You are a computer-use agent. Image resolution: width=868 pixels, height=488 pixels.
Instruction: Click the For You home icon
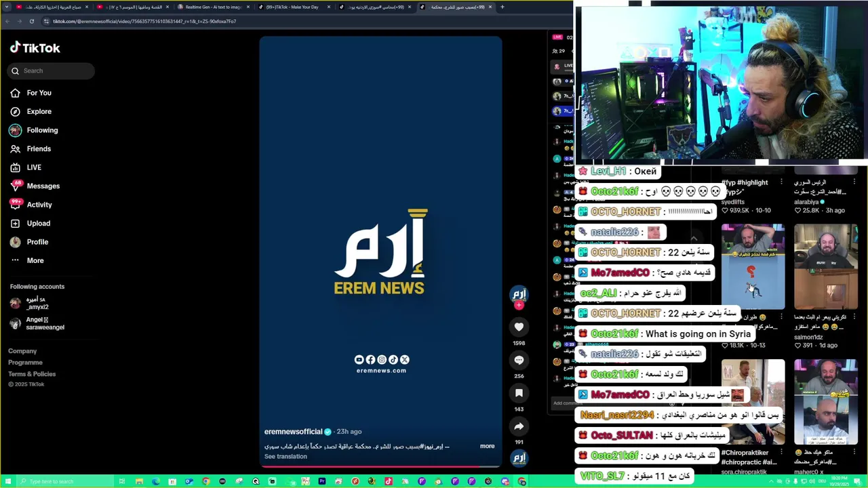pyautogui.click(x=15, y=93)
